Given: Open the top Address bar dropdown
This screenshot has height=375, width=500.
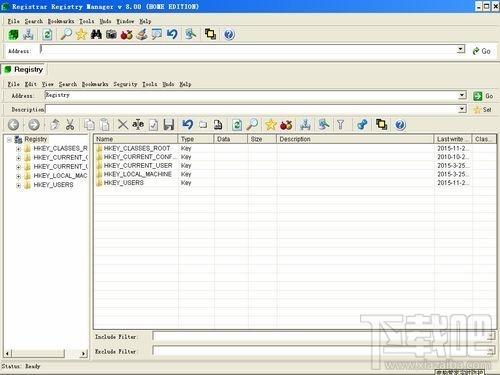Looking at the screenshot, I should click(x=461, y=49).
